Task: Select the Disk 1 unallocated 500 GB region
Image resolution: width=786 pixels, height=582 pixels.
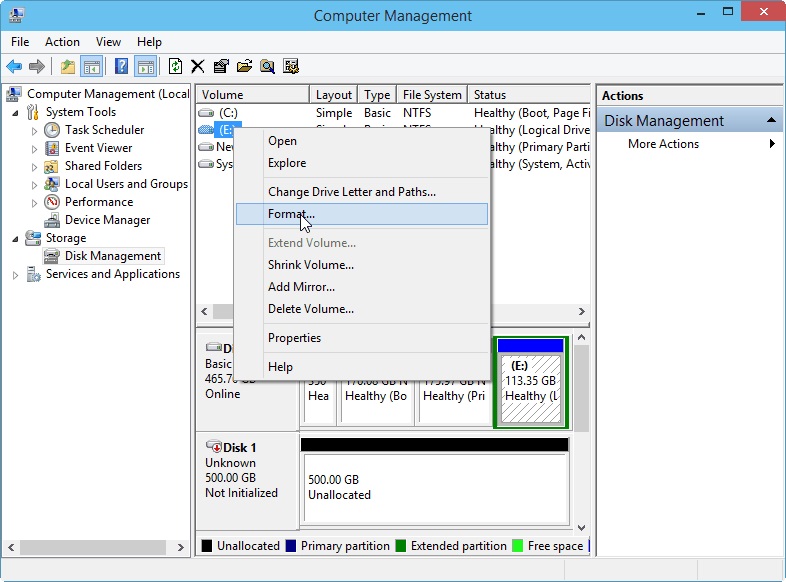Action: click(x=434, y=487)
